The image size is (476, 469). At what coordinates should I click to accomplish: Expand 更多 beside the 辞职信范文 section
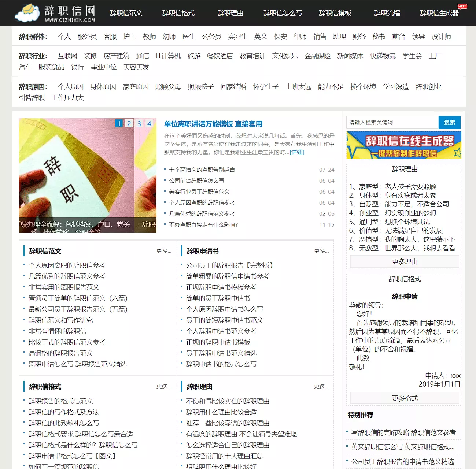(164, 251)
